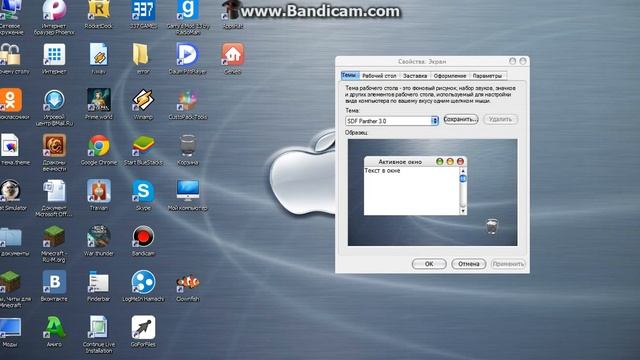Select the Вконтакте desktop shortcut
Image resolution: width=640 pixels, height=360 pixels.
[54, 282]
